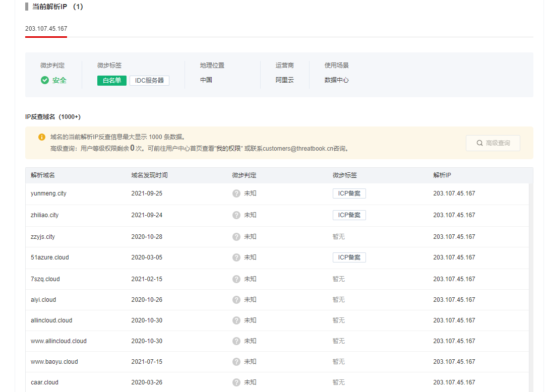Click the IDC服务器 tag
Screen dimensions: 547x392
(x=149, y=81)
